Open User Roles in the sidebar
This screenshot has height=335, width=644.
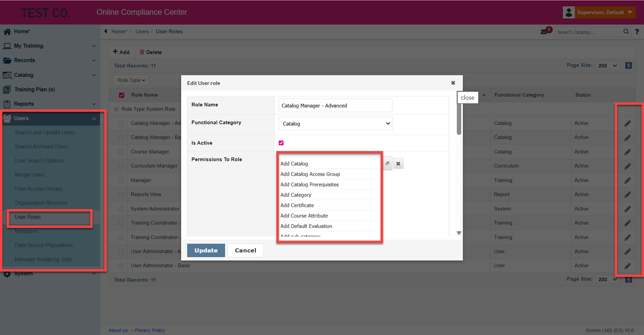pos(28,217)
